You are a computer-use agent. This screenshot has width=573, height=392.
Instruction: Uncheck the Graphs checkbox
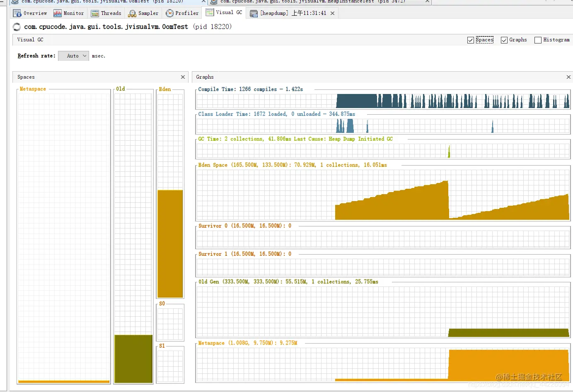504,40
